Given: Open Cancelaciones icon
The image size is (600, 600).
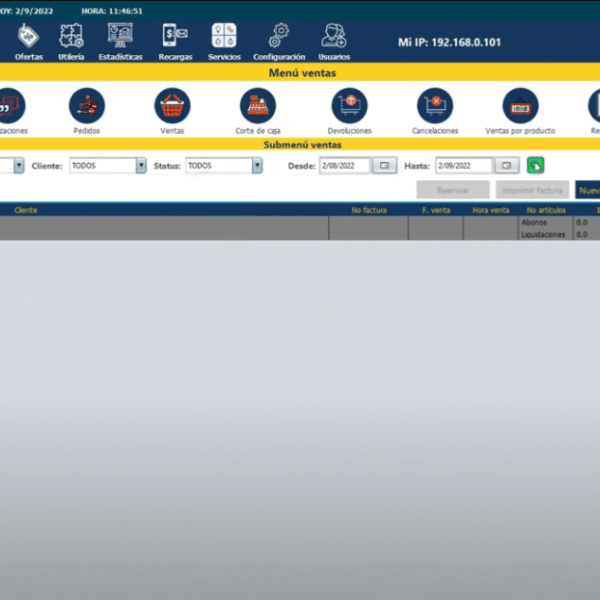Looking at the screenshot, I should [435, 105].
